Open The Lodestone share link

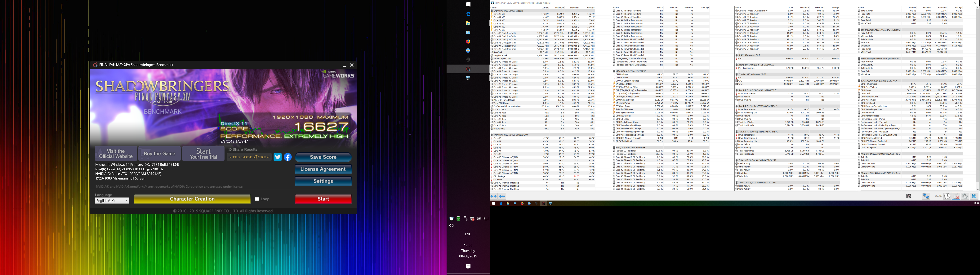click(249, 157)
